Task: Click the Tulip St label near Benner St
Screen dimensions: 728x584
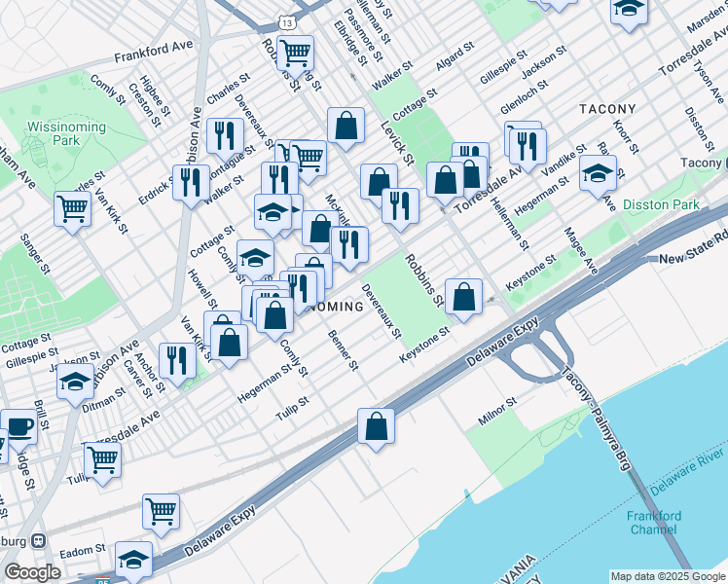Action: coord(293,409)
